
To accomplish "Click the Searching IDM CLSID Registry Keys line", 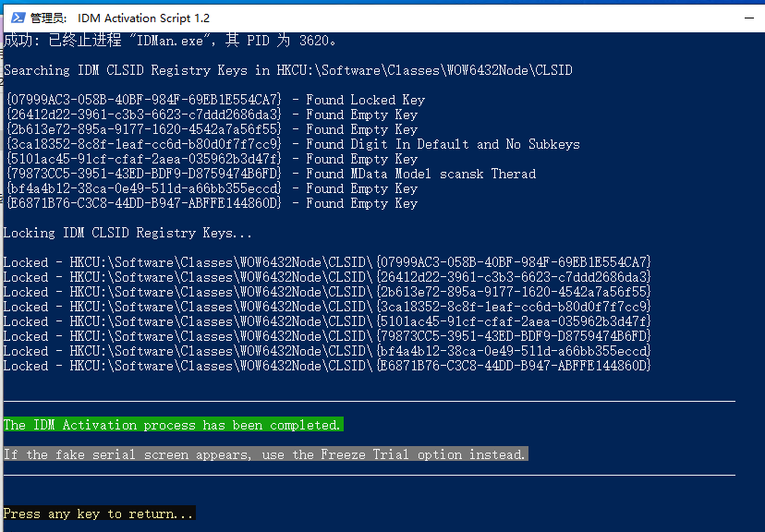I will (288, 70).
